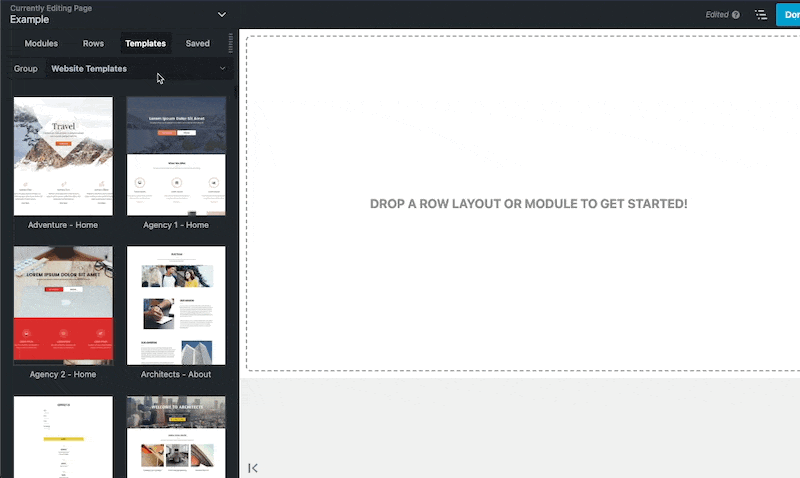Image resolution: width=800 pixels, height=478 pixels.
Task: Click the blue Done button
Action: point(788,15)
